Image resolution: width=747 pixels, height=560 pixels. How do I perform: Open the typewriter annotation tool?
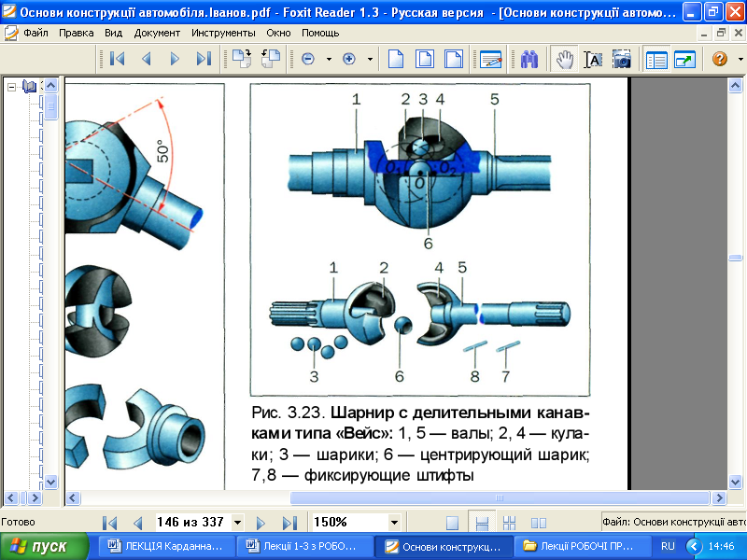click(491, 60)
